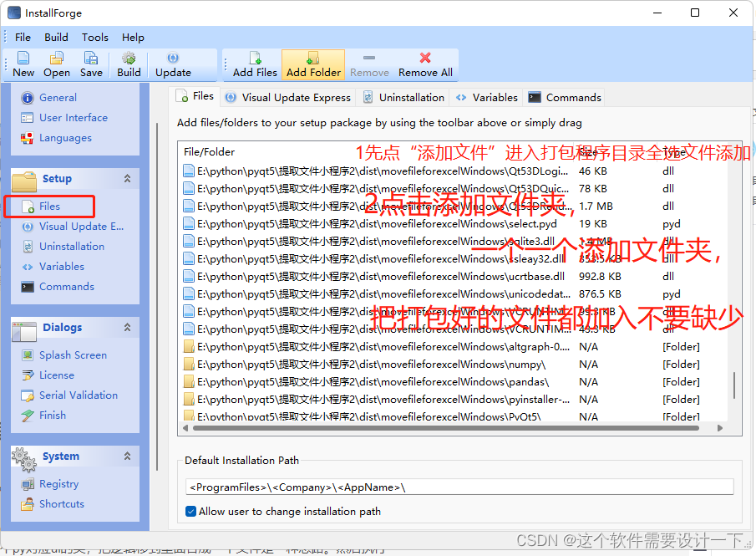Start the Build process with the Build icon
756x556 pixels.
tap(128, 64)
